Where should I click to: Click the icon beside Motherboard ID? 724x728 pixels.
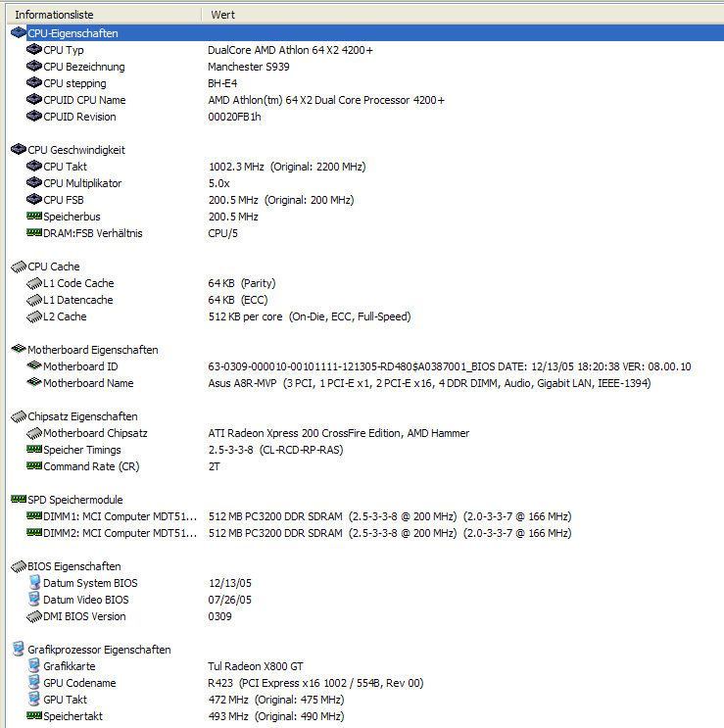click(x=34, y=365)
